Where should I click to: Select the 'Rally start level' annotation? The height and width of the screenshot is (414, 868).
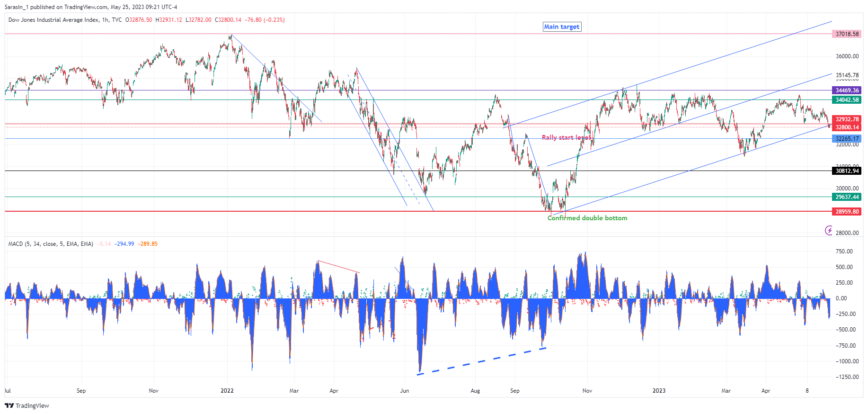(566, 137)
